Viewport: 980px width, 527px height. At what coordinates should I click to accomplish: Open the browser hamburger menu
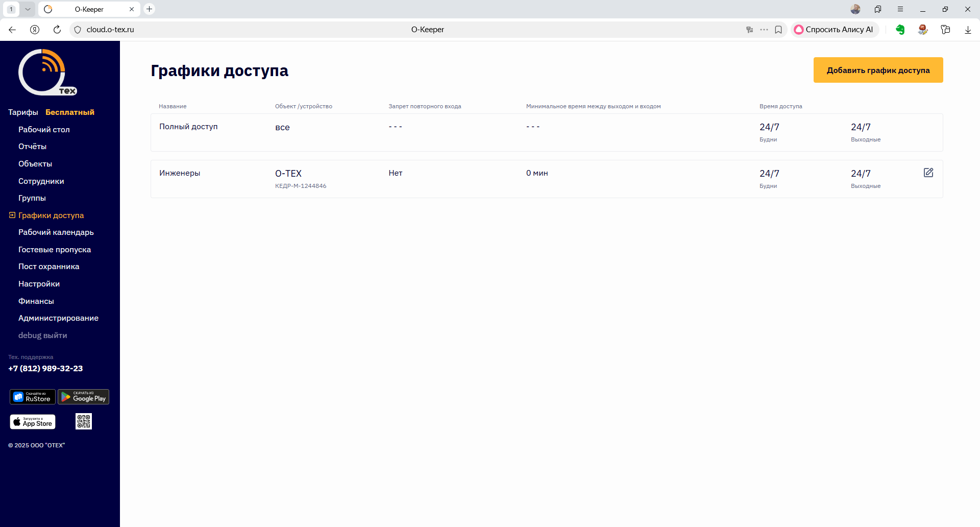click(900, 9)
